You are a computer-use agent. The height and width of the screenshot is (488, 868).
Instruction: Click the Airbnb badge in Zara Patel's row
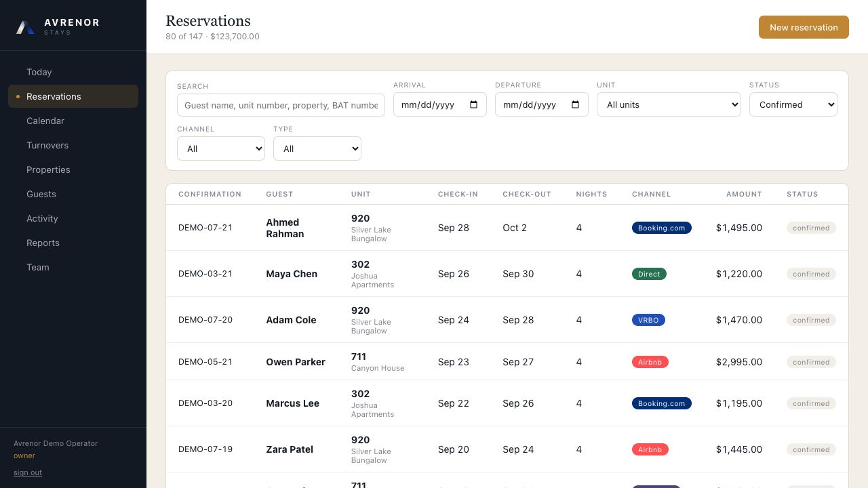pos(650,449)
